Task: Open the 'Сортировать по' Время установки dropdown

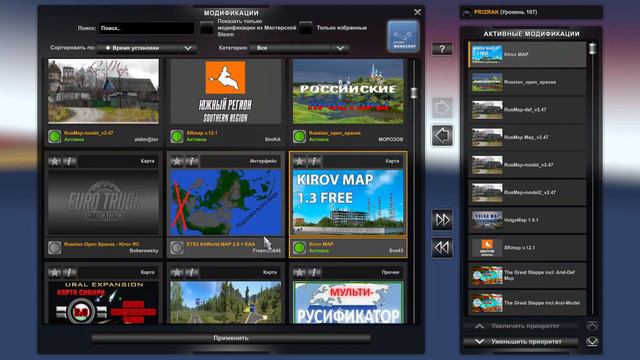Action: point(147,48)
